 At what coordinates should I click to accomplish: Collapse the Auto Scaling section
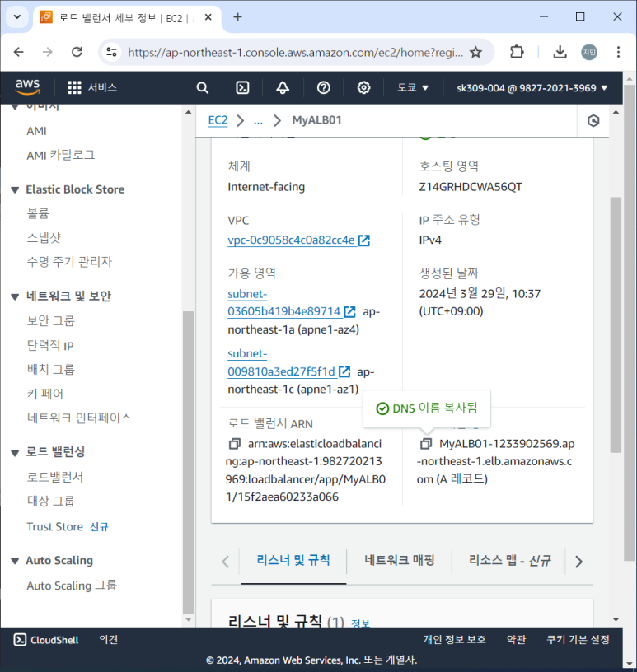[x=15, y=561]
